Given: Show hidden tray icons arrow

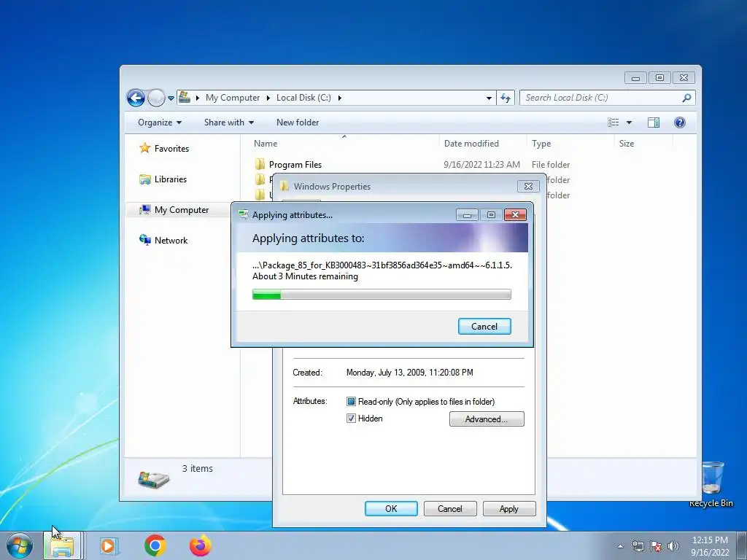Looking at the screenshot, I should [620, 546].
